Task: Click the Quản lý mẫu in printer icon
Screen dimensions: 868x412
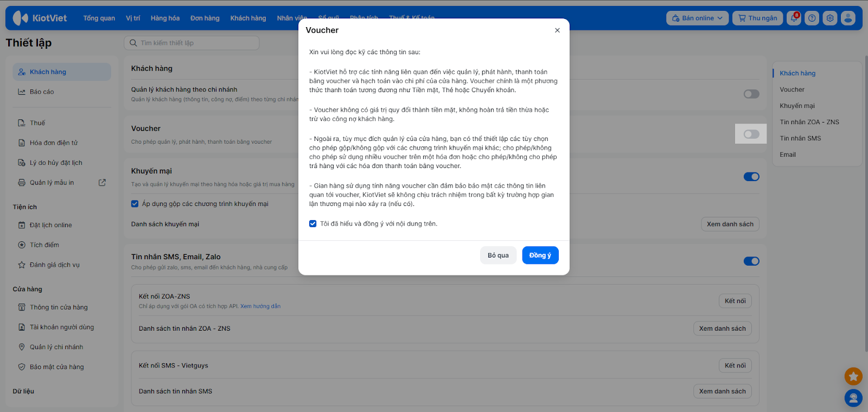Action: [22, 183]
